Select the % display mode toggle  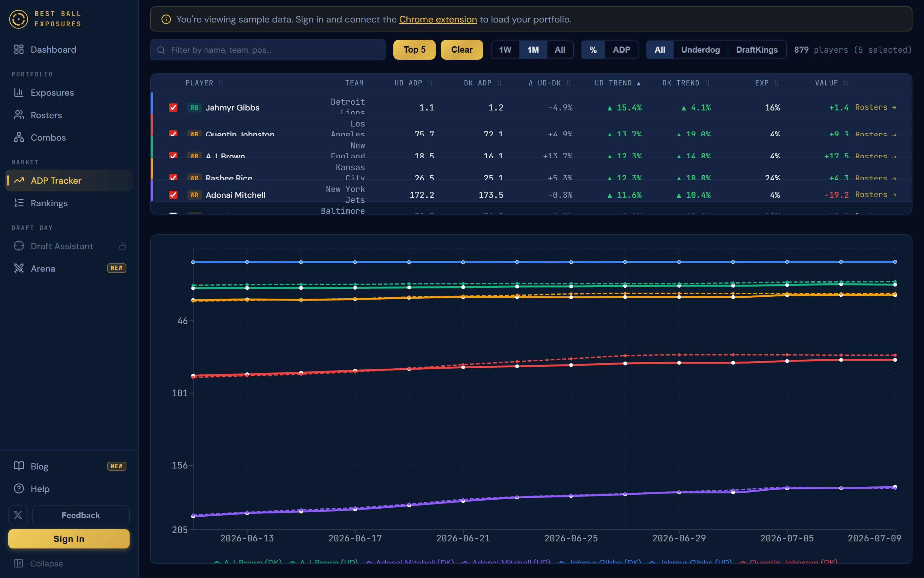click(x=593, y=50)
